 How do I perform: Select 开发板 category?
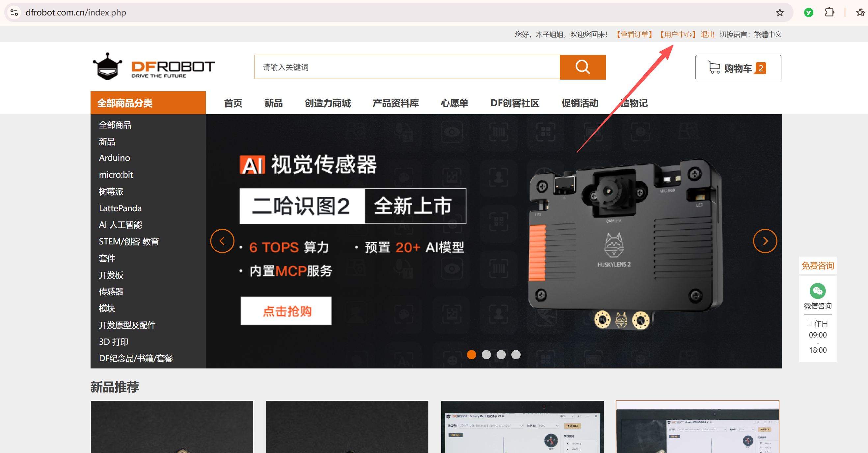click(111, 275)
